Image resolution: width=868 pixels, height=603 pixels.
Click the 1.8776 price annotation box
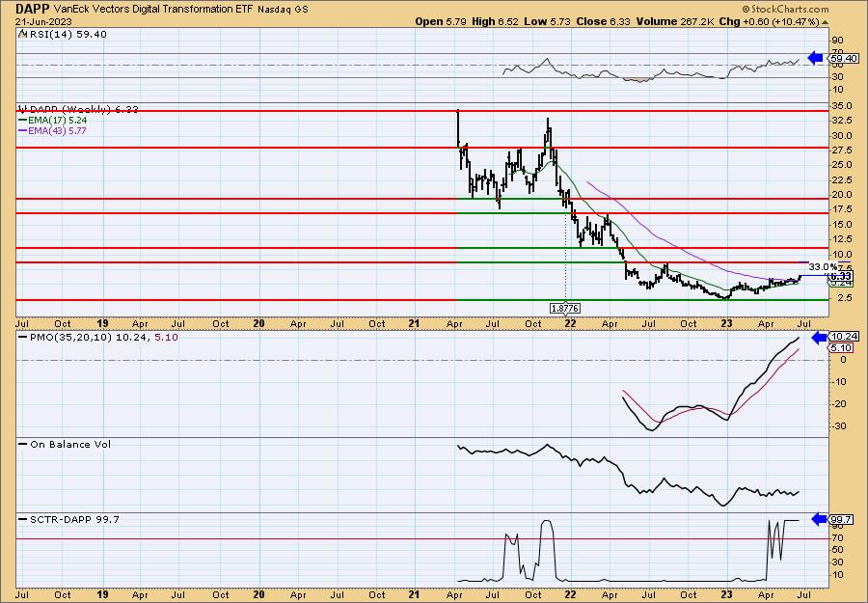pos(565,308)
